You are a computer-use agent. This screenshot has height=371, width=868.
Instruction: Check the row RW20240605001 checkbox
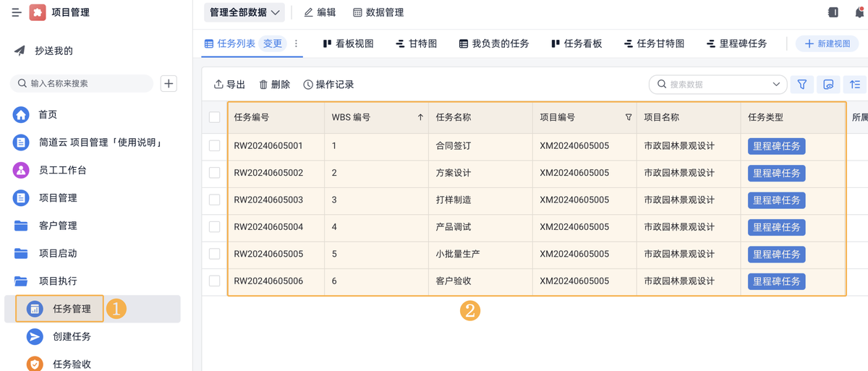pos(215,145)
